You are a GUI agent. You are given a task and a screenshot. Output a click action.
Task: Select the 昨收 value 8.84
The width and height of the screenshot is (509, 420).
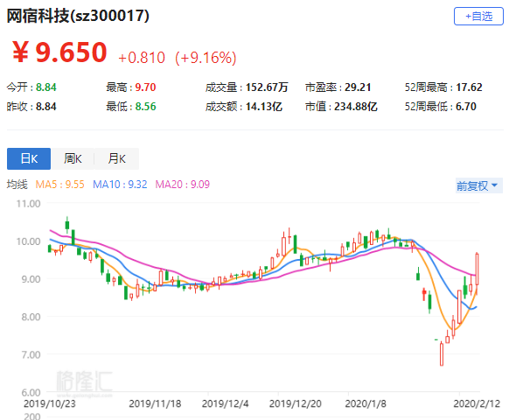coord(45,107)
